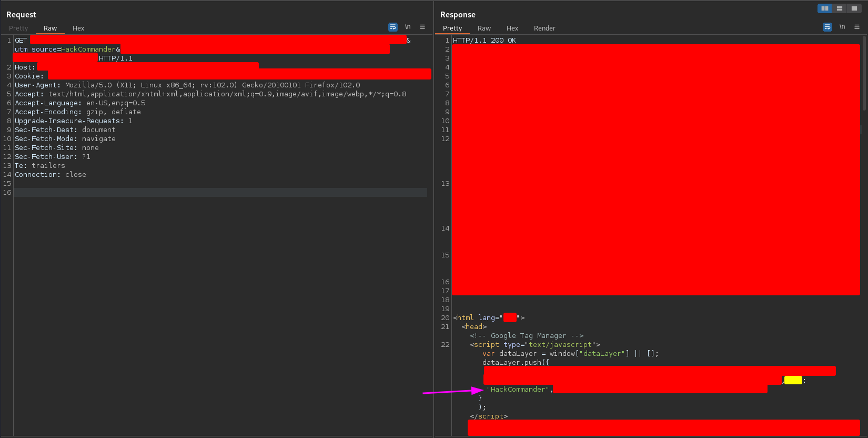
Task: Switch Response view to Raw tab
Action: [484, 28]
